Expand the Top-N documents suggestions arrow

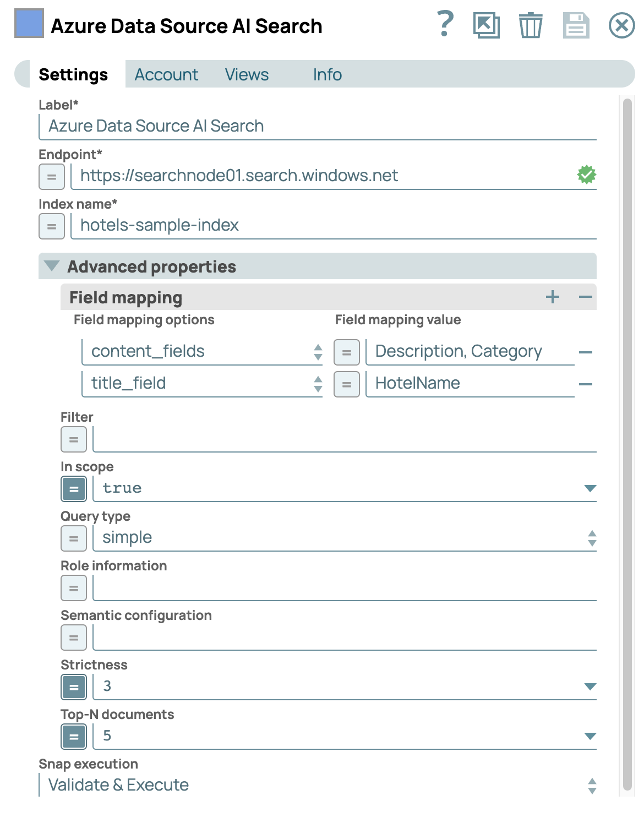pos(590,736)
